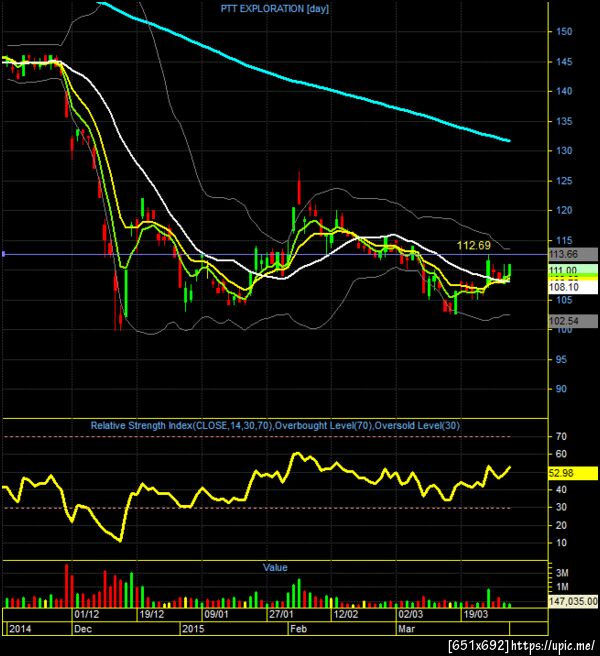The image size is (600, 656).
Task: Click the 111.00 green price label
Action: pos(573,270)
